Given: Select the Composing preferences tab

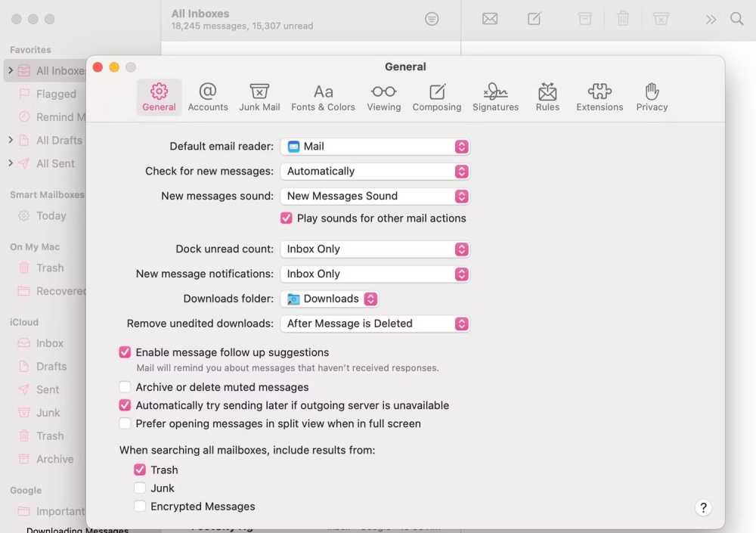Looking at the screenshot, I should [436, 97].
